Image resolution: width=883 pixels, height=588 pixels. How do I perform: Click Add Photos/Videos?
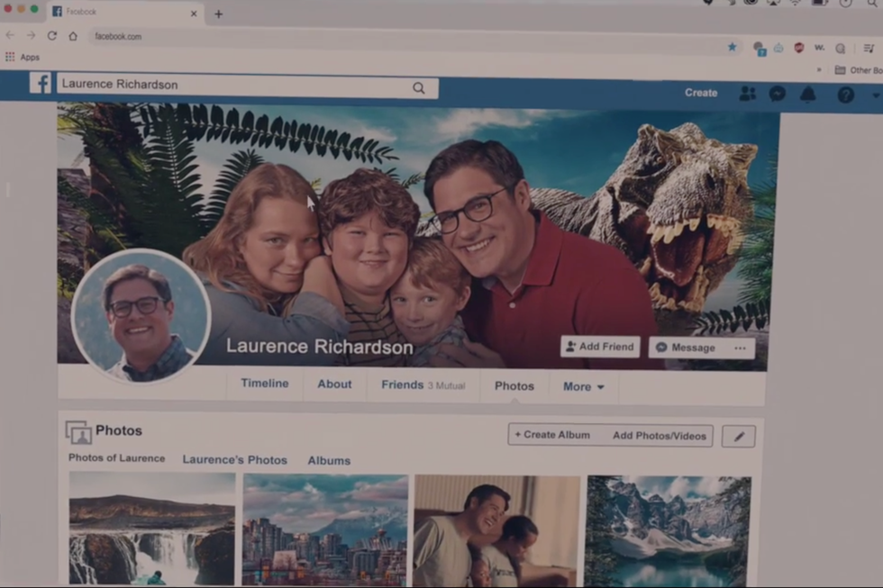pos(659,436)
